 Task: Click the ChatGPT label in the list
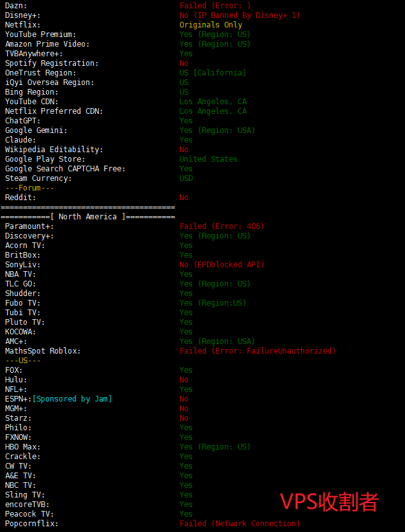click(x=23, y=121)
